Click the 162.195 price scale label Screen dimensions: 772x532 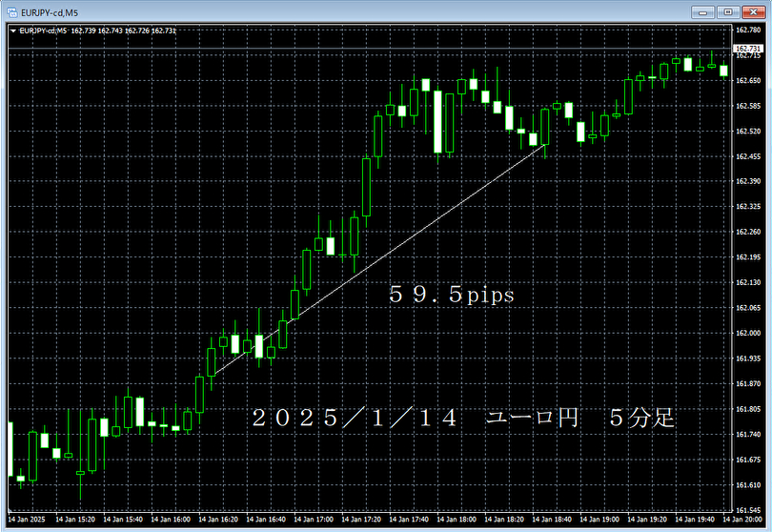(748, 257)
